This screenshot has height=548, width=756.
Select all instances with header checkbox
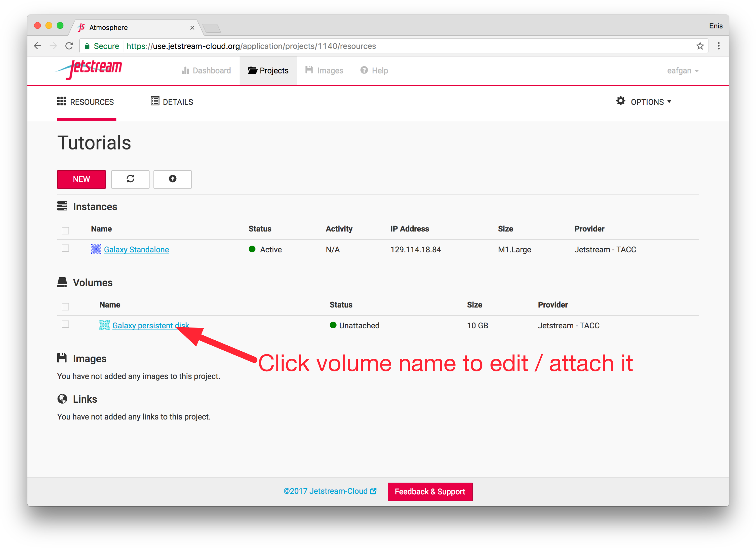pos(65,230)
